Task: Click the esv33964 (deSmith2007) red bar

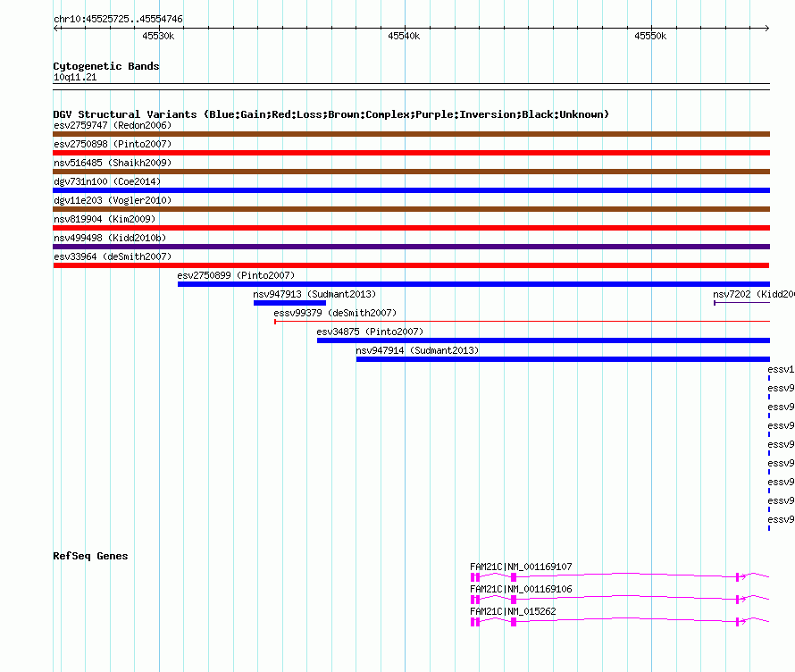Action: tap(411, 265)
